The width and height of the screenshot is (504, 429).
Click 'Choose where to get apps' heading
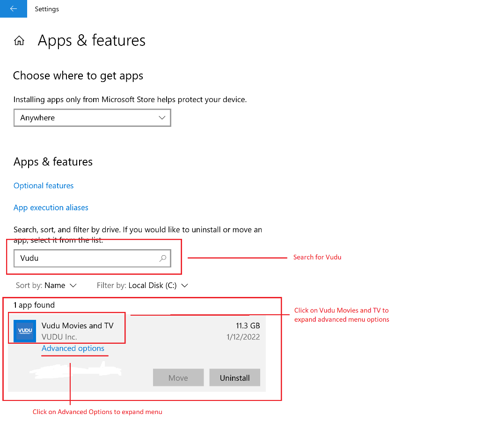78,76
